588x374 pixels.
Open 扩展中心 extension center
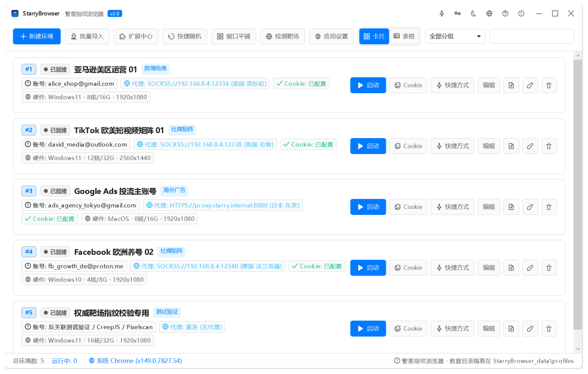(136, 36)
